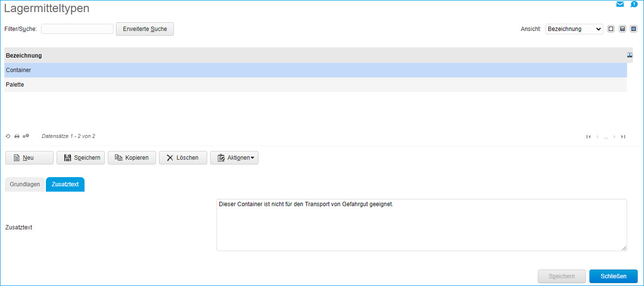Click the Datensätze 1 - 2 von 2 text

[x=69, y=136]
